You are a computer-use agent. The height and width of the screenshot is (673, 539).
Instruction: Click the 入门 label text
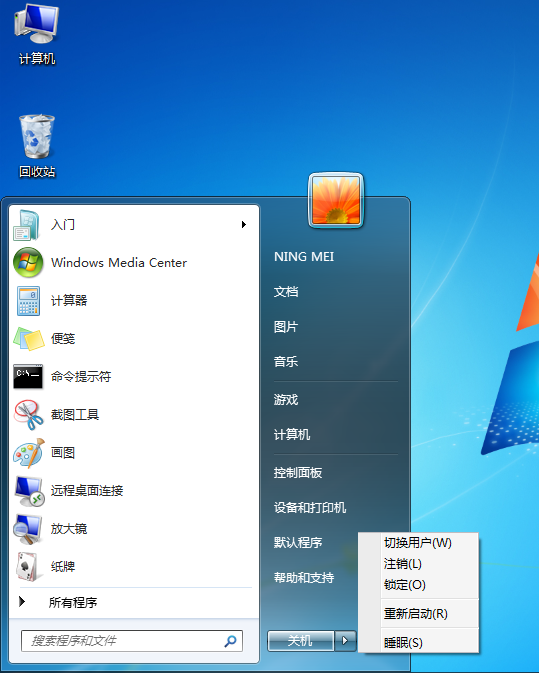pos(63,224)
